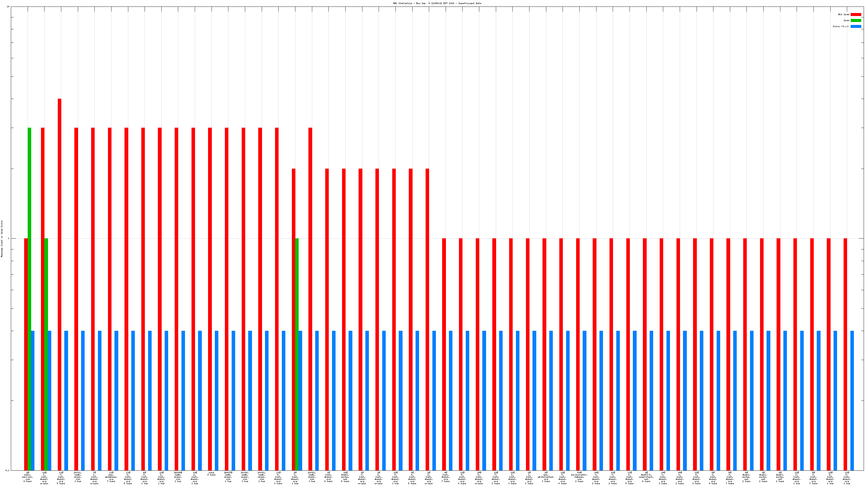The height and width of the screenshot is (488, 868).
Task: Click the 'none 8 hops' axis label
Action: 211,474
